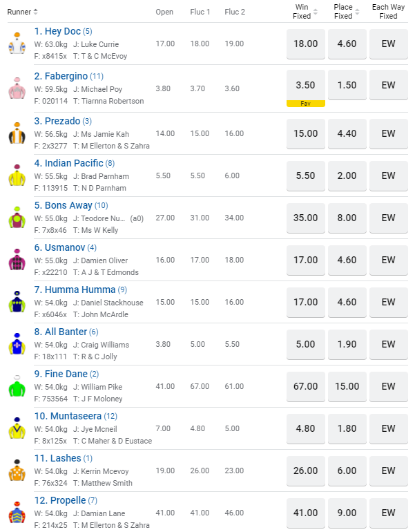
Task: Choose Each Way bet for Propelle
Action: coord(388,513)
